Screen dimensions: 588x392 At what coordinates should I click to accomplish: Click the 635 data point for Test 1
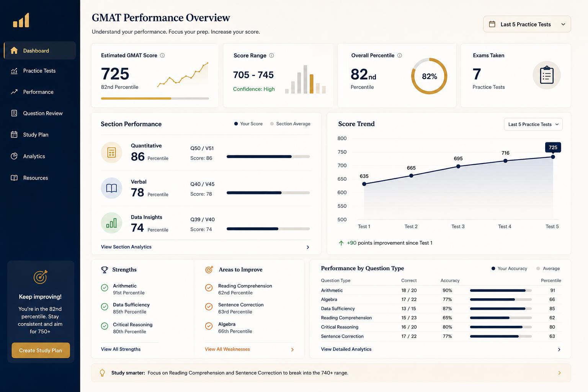364,184
